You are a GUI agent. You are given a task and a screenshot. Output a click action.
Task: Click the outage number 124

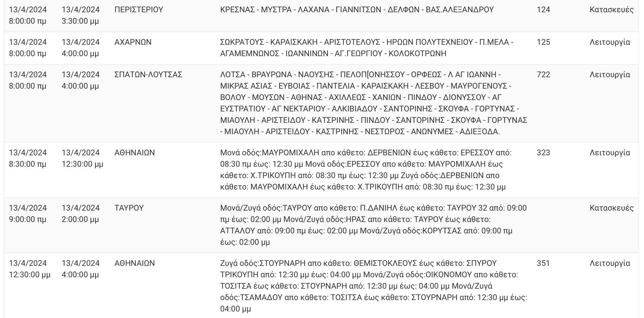click(x=543, y=10)
